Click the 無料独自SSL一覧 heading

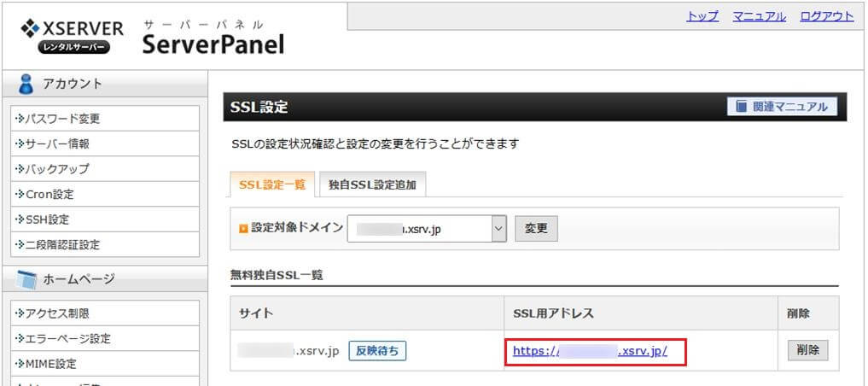click(x=277, y=275)
